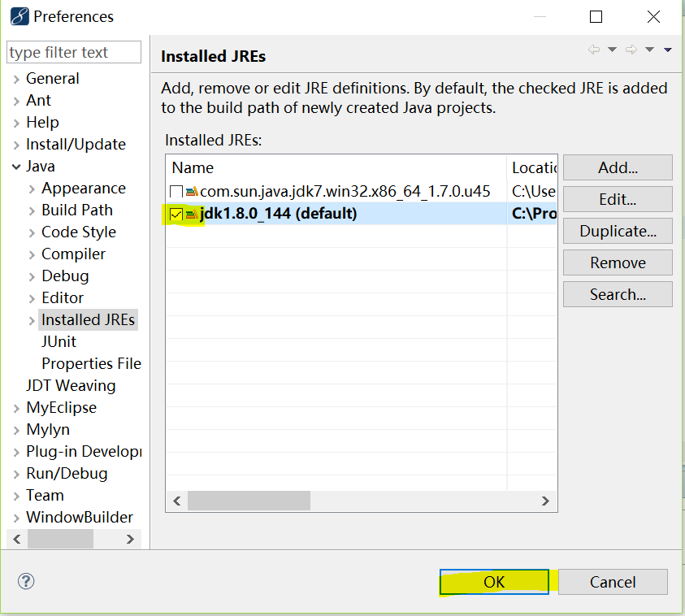Open Properties File preferences
The height and width of the screenshot is (616, 685).
tap(91, 363)
